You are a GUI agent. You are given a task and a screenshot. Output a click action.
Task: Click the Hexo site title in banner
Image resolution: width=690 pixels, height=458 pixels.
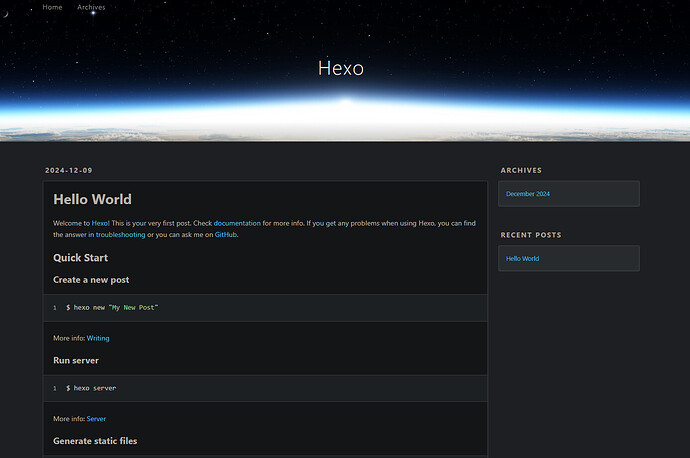point(341,68)
